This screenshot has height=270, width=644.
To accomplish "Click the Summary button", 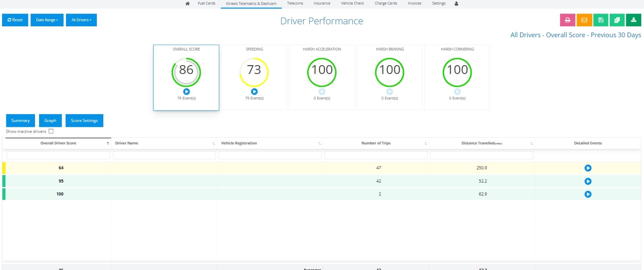I will tap(21, 120).
